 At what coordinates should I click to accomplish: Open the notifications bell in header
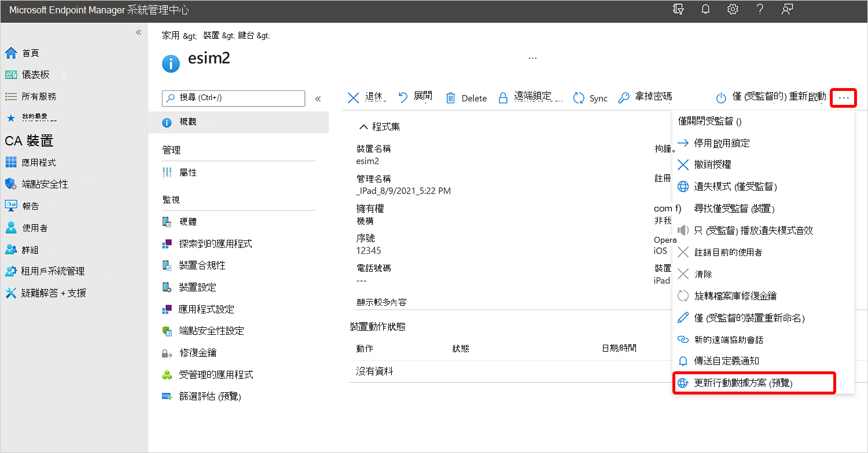705,10
